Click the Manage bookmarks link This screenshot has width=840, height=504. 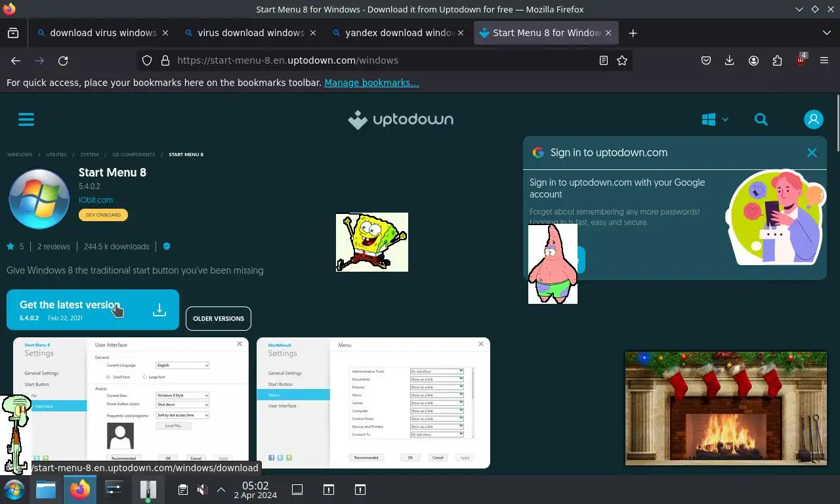(x=371, y=83)
